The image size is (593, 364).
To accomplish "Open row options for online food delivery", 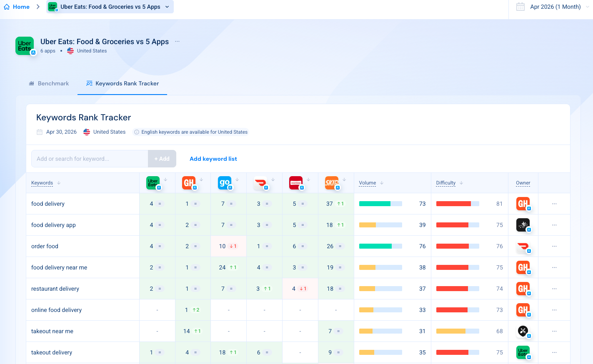I will pos(554,310).
